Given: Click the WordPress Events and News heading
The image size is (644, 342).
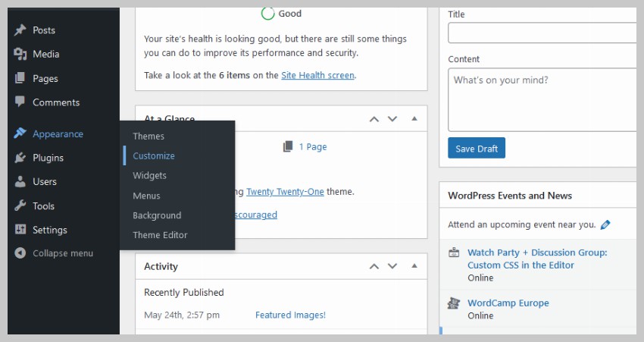Looking at the screenshot, I should [x=510, y=196].
